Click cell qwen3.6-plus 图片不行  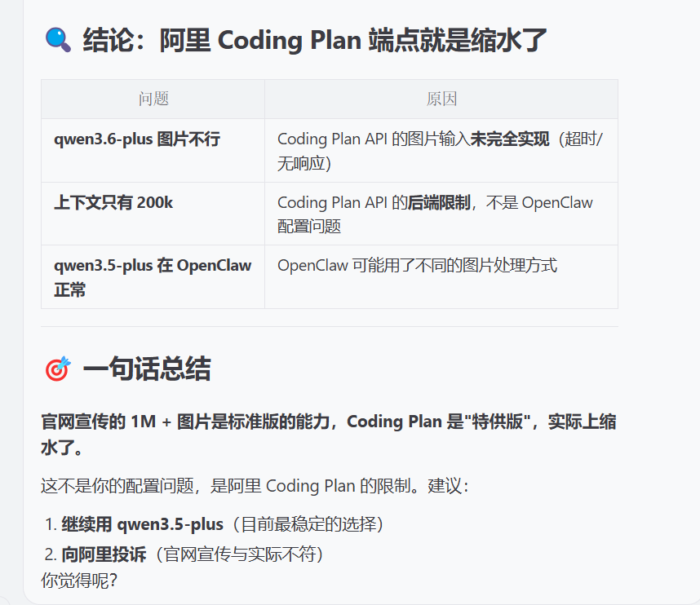point(153,150)
